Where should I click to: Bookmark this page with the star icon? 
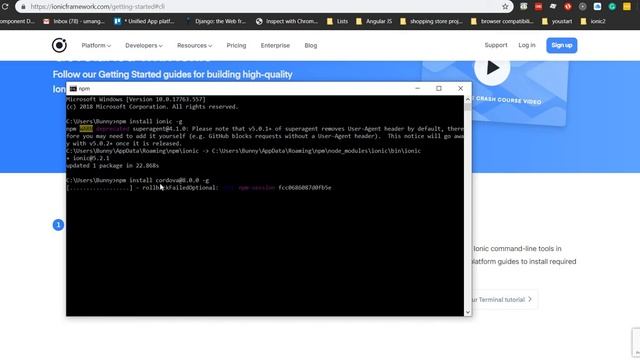(x=505, y=7)
